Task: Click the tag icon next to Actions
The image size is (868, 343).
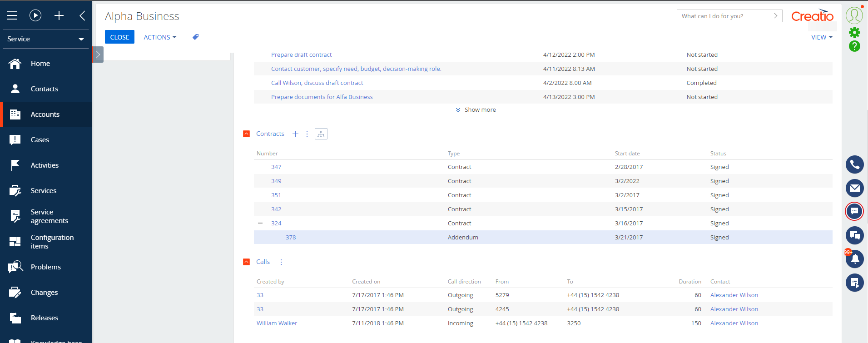Action: (x=195, y=37)
